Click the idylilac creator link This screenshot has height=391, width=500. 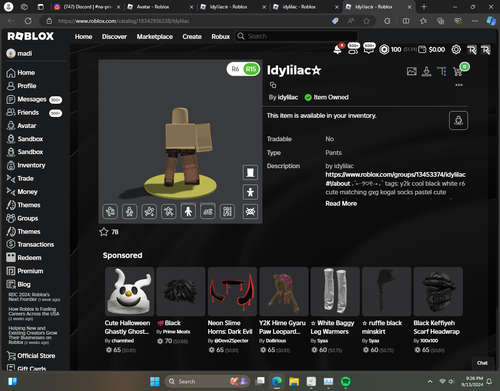(288, 97)
